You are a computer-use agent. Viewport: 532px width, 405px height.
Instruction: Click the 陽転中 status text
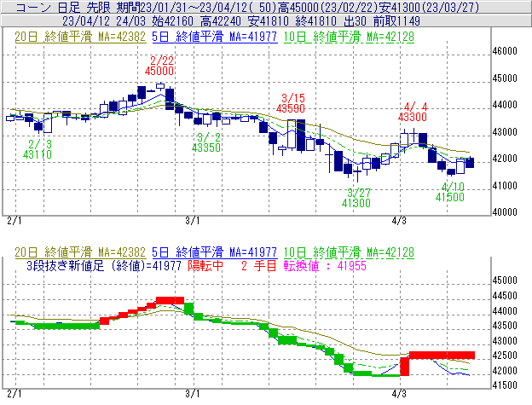(205, 265)
